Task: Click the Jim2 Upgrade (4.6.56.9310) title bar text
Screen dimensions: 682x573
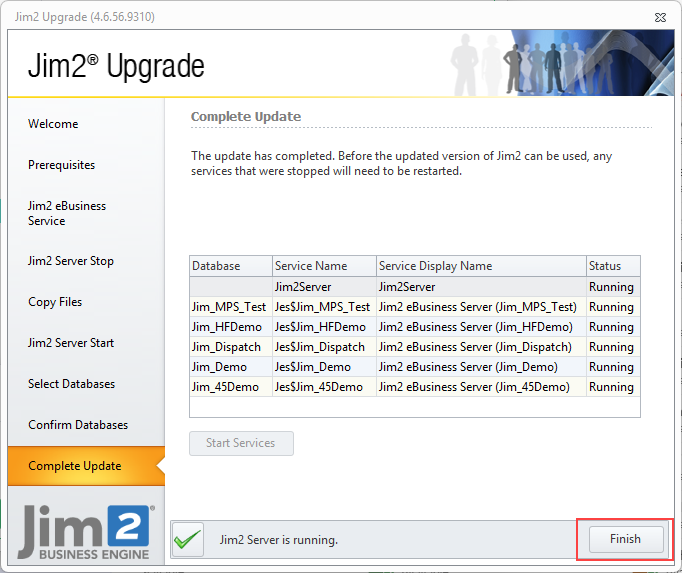Action: 85,17
